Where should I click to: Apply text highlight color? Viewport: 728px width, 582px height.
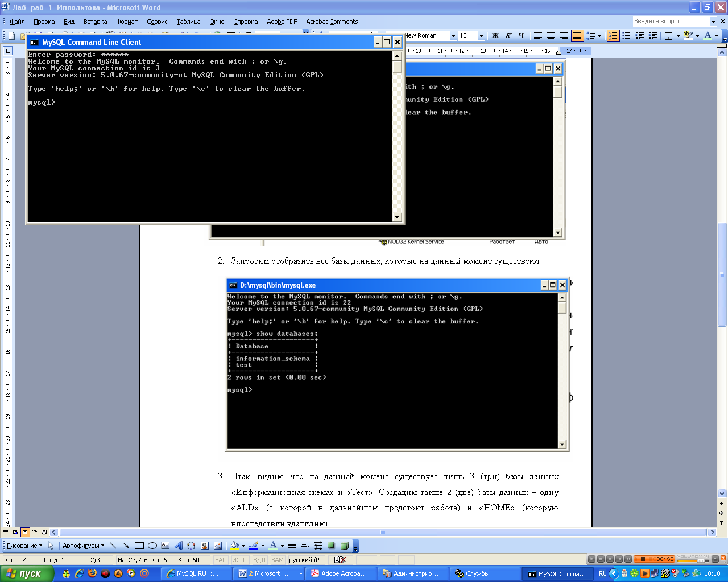tap(688, 35)
